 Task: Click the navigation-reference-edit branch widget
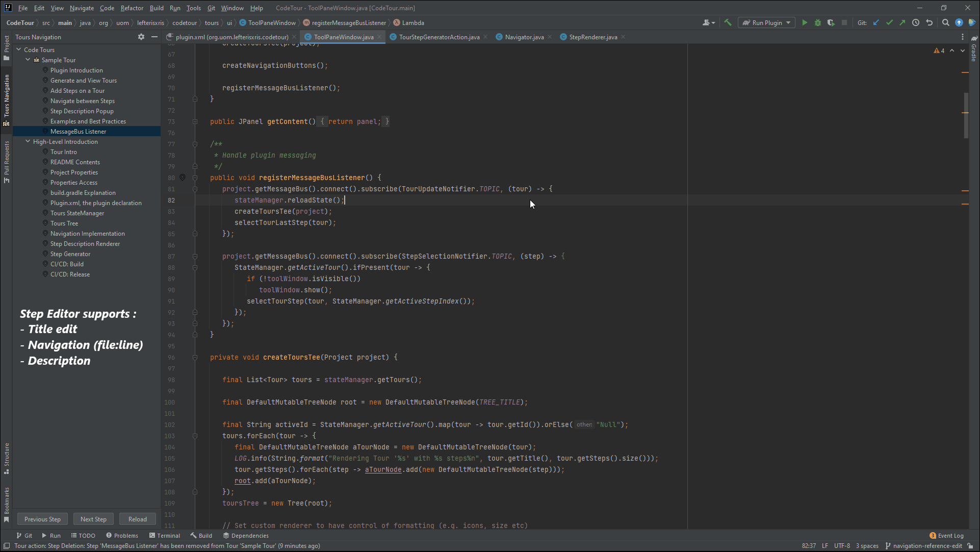point(923,545)
